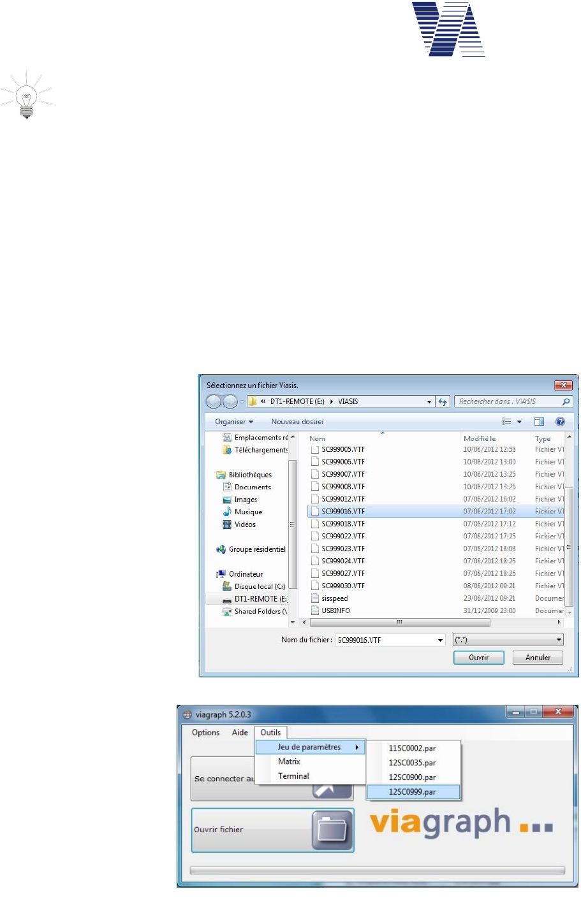The height and width of the screenshot is (924, 581).
Task: Select the Matrix menu entry
Action: 311,762
